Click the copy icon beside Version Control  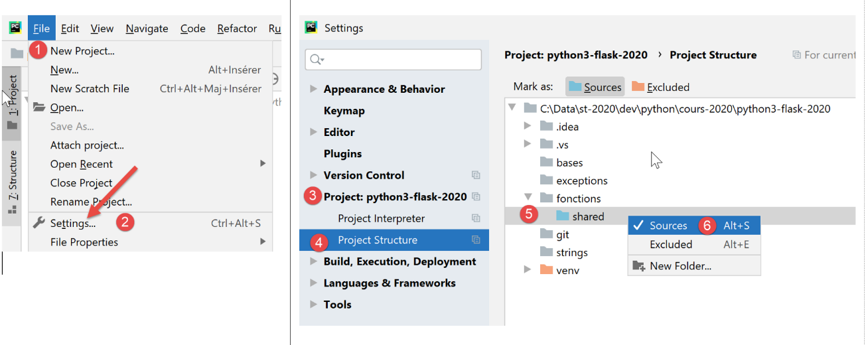[x=475, y=175]
